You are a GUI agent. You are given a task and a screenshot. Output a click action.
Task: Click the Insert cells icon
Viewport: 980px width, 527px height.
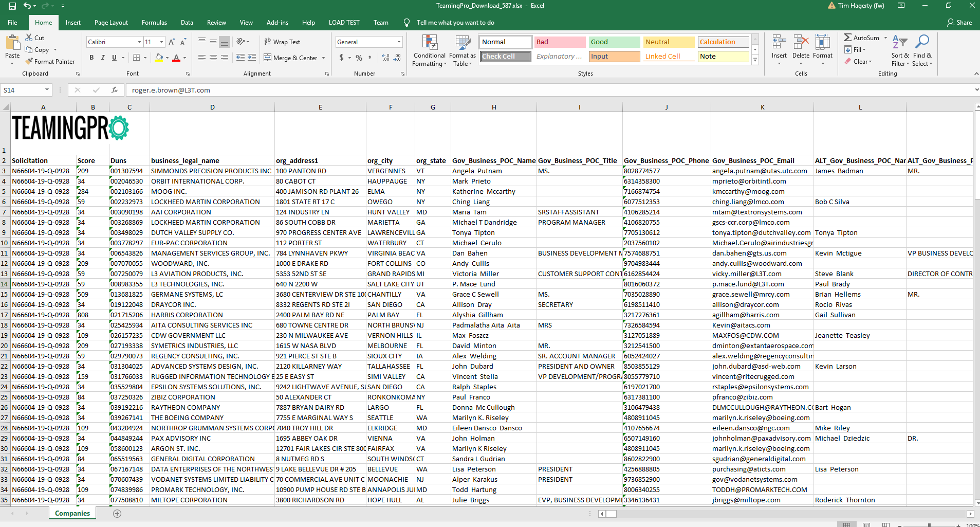tap(779, 43)
